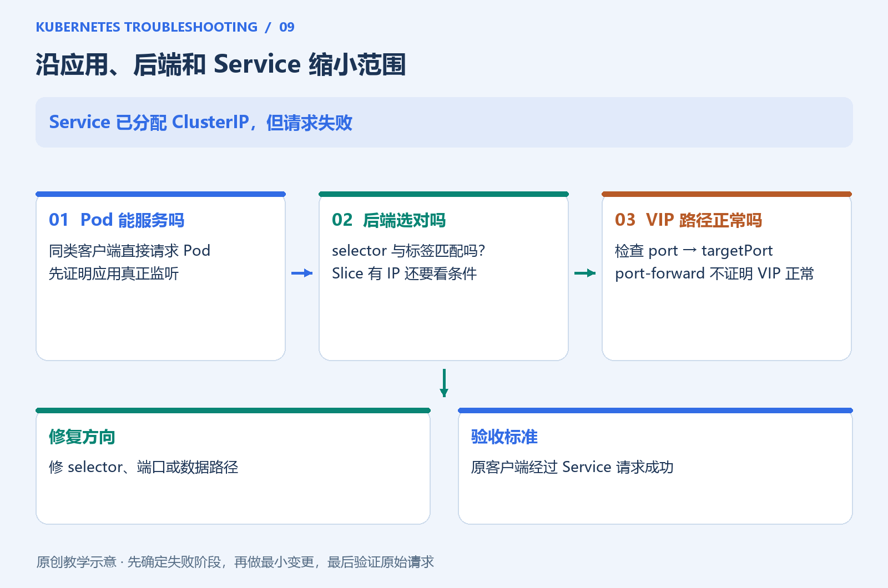
Task: Click the heading '验收标准'
Action: pos(504,437)
